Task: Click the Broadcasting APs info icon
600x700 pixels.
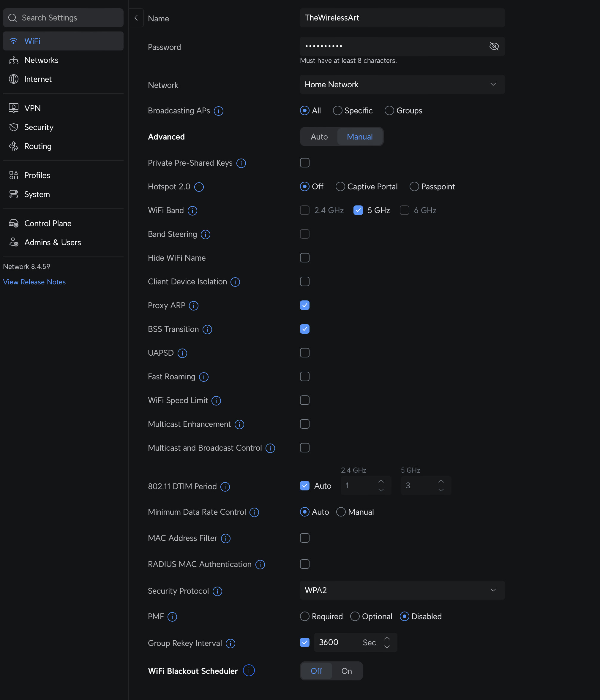Action: click(219, 111)
